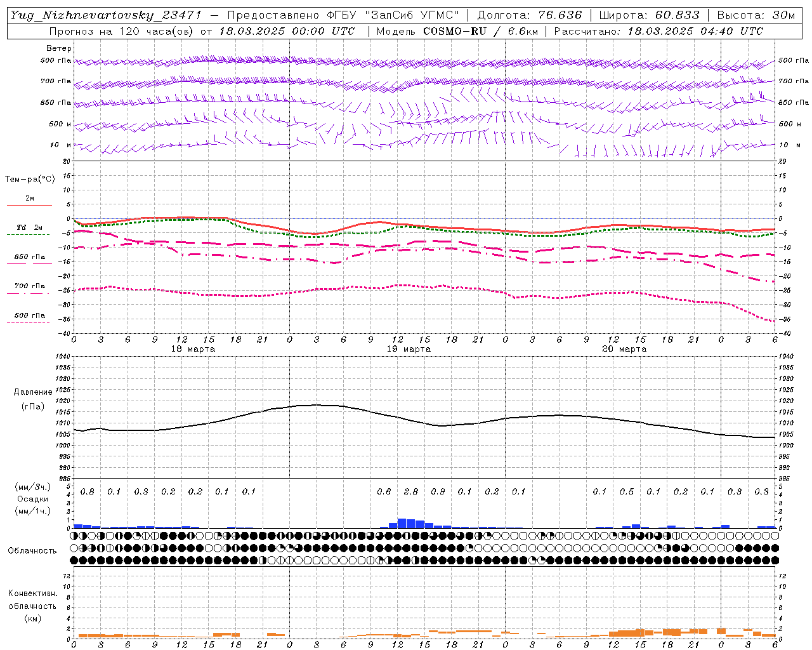812x650 pixels.
Task: Click the 850 гПа temperature legend entry
Action: tap(29, 257)
